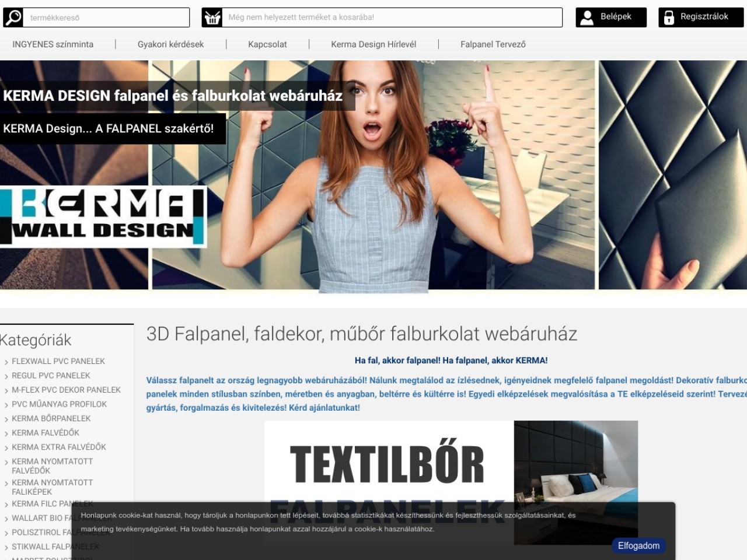Open REGUL PVC PANELEK category

point(51,376)
